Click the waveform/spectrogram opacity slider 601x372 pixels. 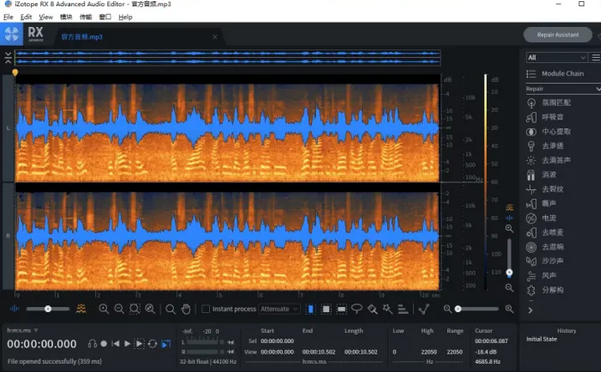click(48, 309)
